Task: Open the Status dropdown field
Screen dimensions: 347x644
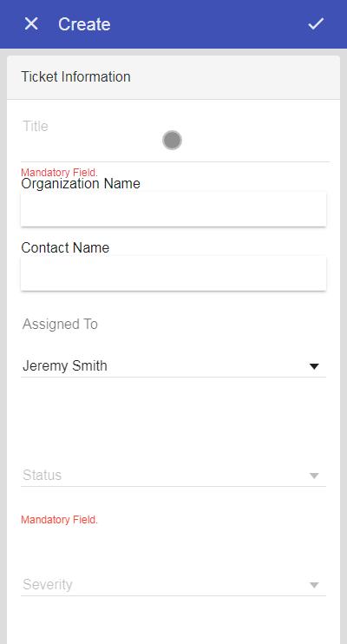Action: [x=173, y=476]
